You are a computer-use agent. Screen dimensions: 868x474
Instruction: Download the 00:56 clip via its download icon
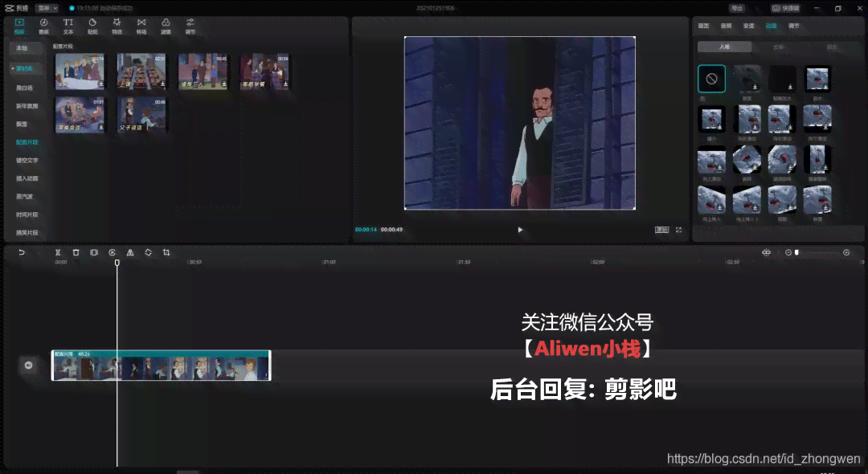coord(285,84)
